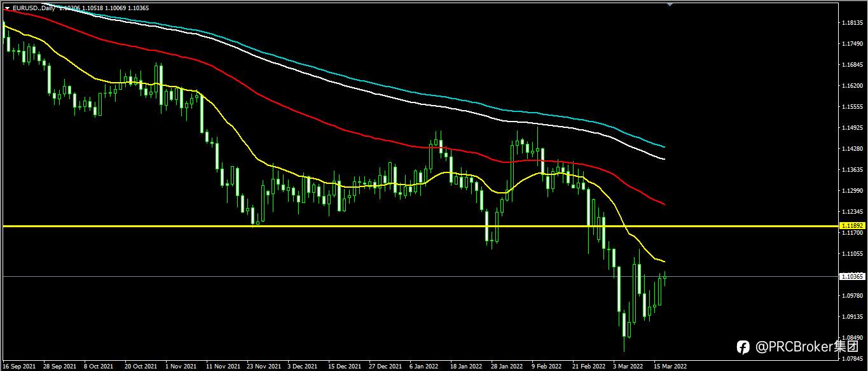Click the 3 Dec 2021 date label

coord(302,367)
